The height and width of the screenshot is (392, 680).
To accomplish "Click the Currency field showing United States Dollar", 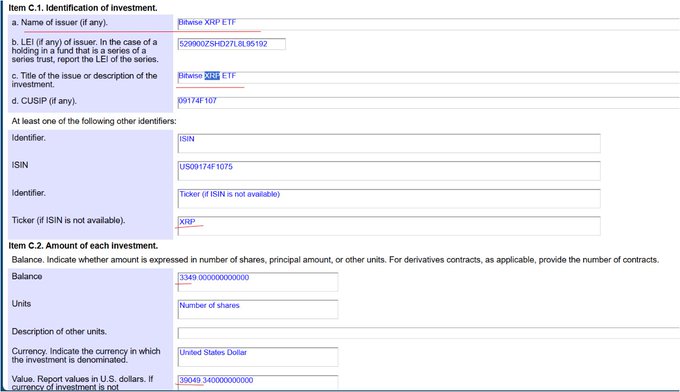I will [258, 356].
